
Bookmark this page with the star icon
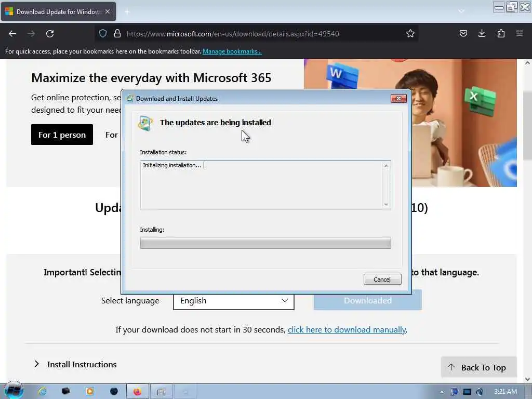tap(410, 33)
